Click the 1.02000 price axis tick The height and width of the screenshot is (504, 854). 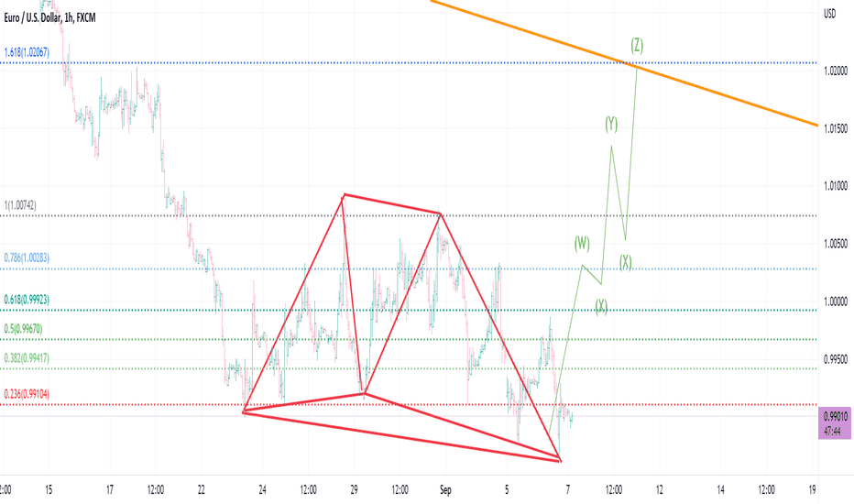(x=836, y=71)
